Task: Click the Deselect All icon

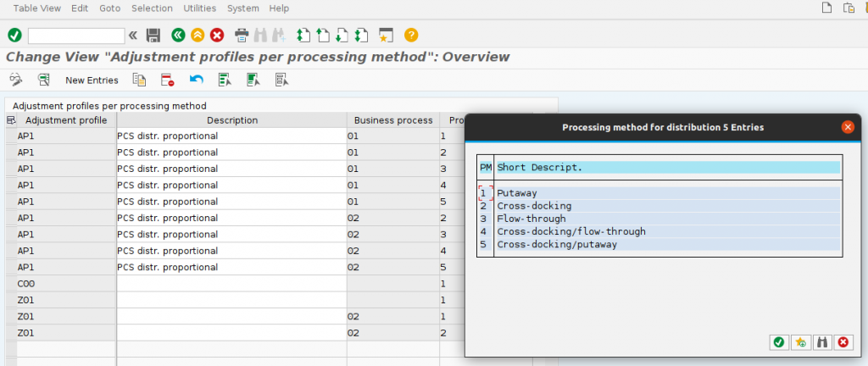Action: tap(281, 80)
